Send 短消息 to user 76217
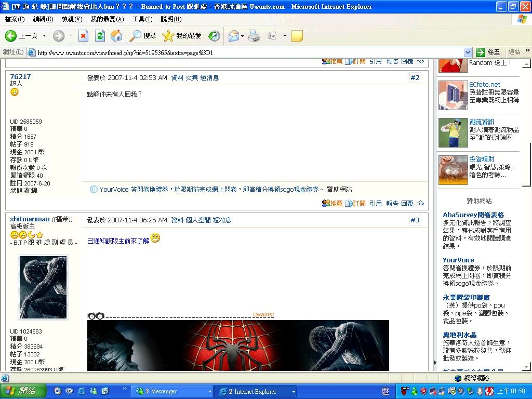 click(209, 78)
